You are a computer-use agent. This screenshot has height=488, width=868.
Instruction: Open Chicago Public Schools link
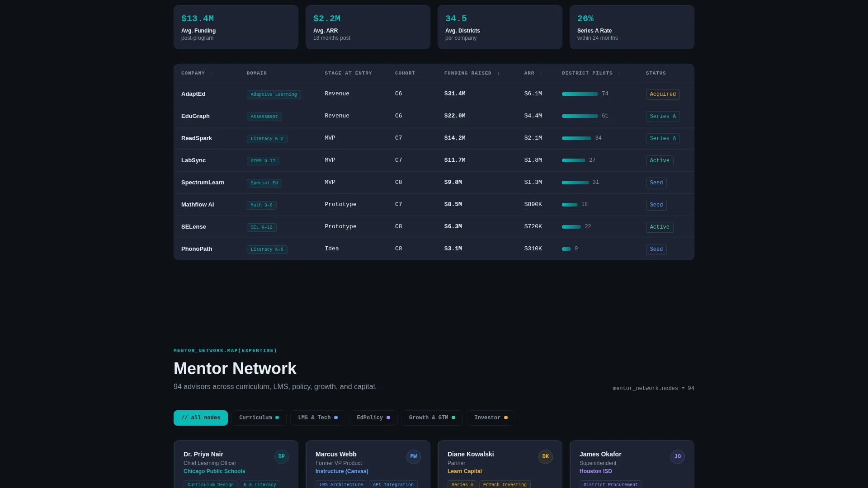[214, 471]
